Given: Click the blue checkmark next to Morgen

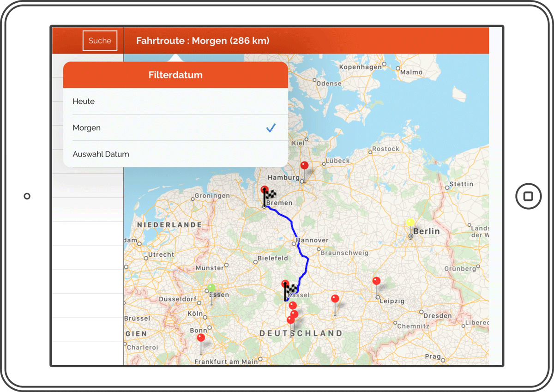Looking at the screenshot, I should coord(271,128).
